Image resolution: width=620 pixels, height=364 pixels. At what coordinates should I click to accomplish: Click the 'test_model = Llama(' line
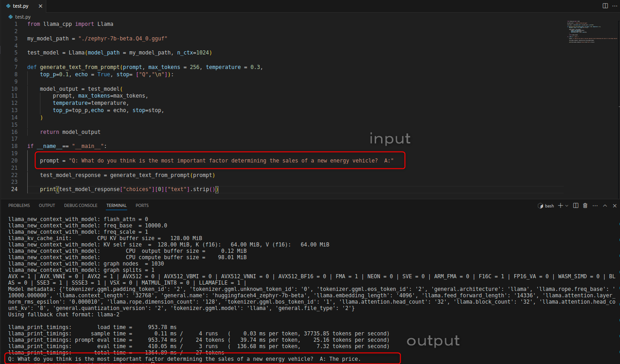click(x=119, y=53)
